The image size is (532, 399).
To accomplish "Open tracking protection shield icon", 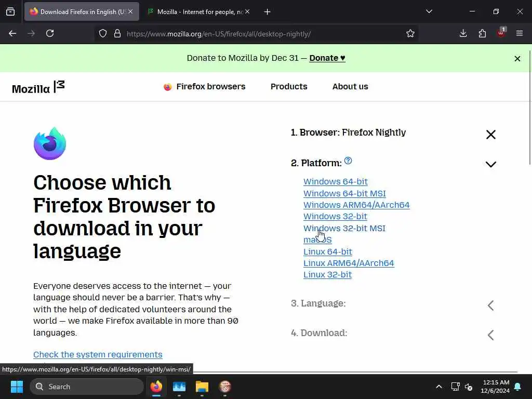I will click(103, 33).
